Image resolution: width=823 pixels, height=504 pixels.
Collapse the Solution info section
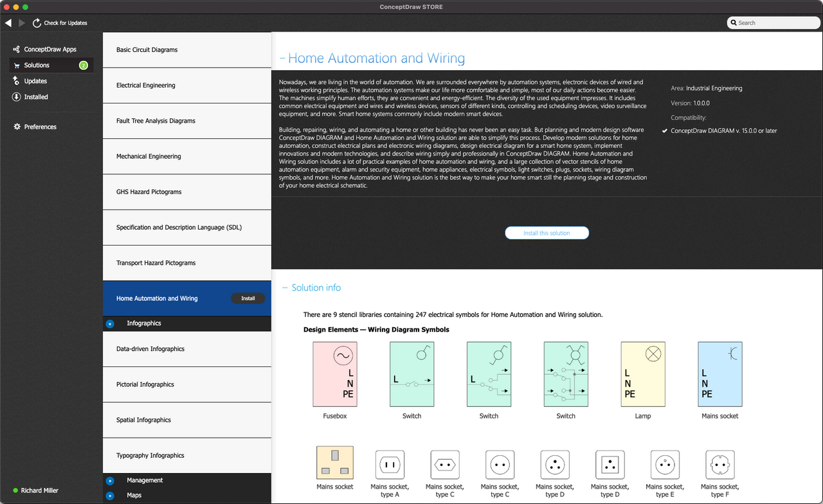pos(285,288)
